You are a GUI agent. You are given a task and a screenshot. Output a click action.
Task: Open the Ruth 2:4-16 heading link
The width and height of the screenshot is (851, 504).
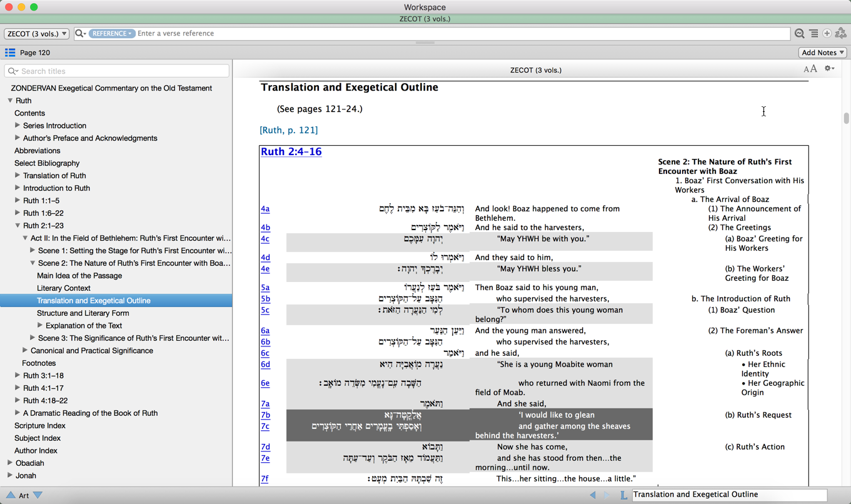coord(291,151)
